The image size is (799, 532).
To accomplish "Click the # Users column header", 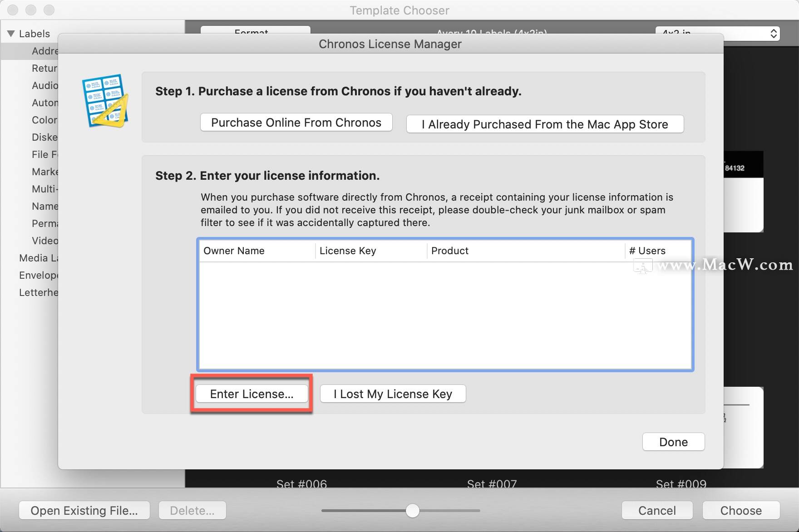I will [x=658, y=251].
